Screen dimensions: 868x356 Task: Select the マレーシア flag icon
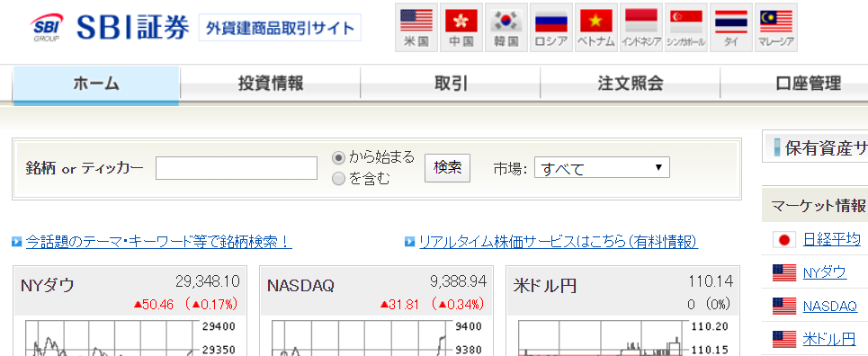pos(776,28)
